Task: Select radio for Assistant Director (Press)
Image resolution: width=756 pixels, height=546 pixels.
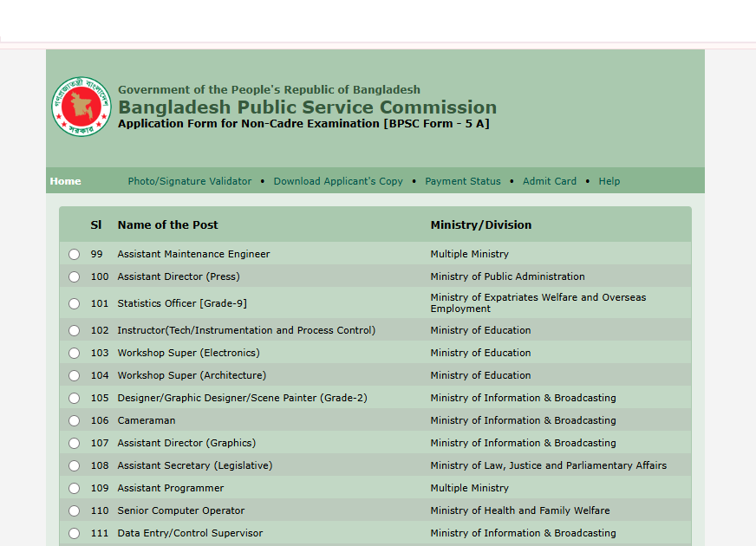Action: pos(74,276)
